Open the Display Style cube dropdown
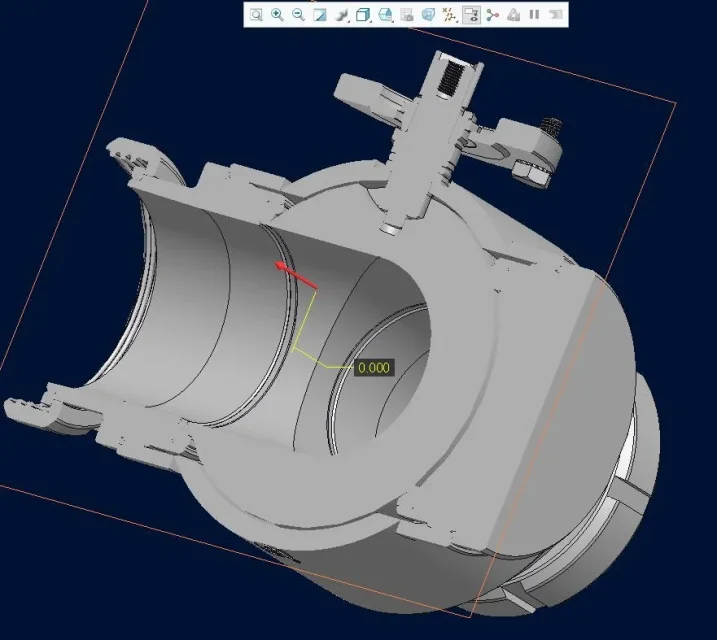The image size is (717, 640). point(364,15)
